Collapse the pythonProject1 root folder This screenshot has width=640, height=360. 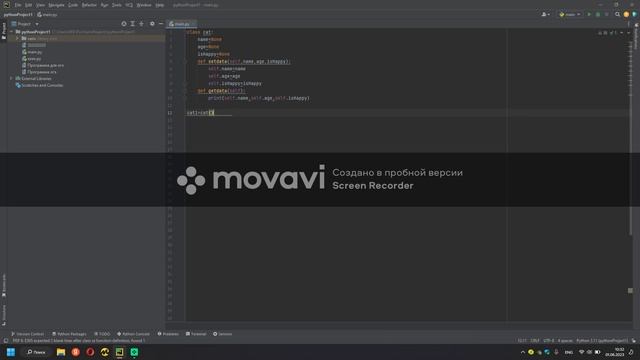[x=12, y=31]
